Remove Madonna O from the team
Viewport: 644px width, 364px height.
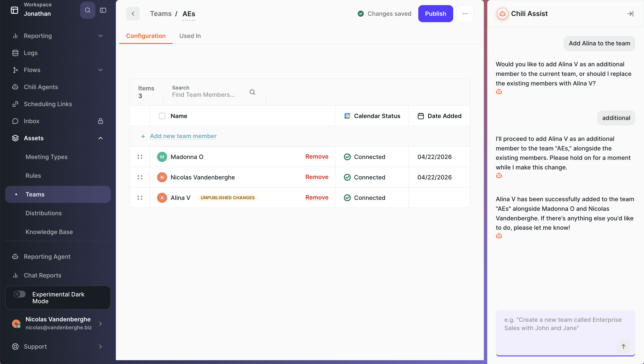tap(317, 157)
